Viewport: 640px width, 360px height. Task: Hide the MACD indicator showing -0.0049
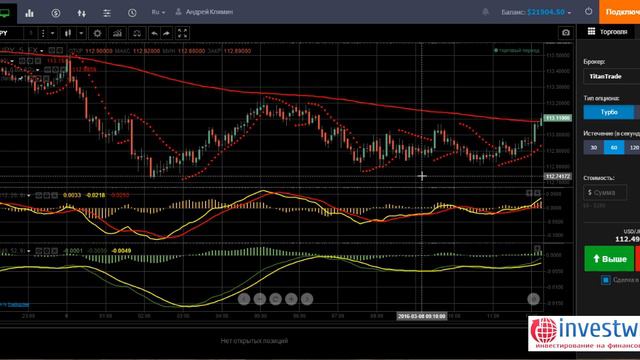tap(39, 251)
